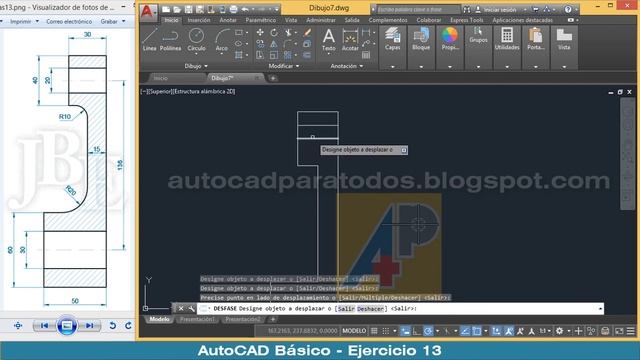640x360 pixels.
Task: Choose the hatch tool in Dibujo panel
Action: (239, 55)
